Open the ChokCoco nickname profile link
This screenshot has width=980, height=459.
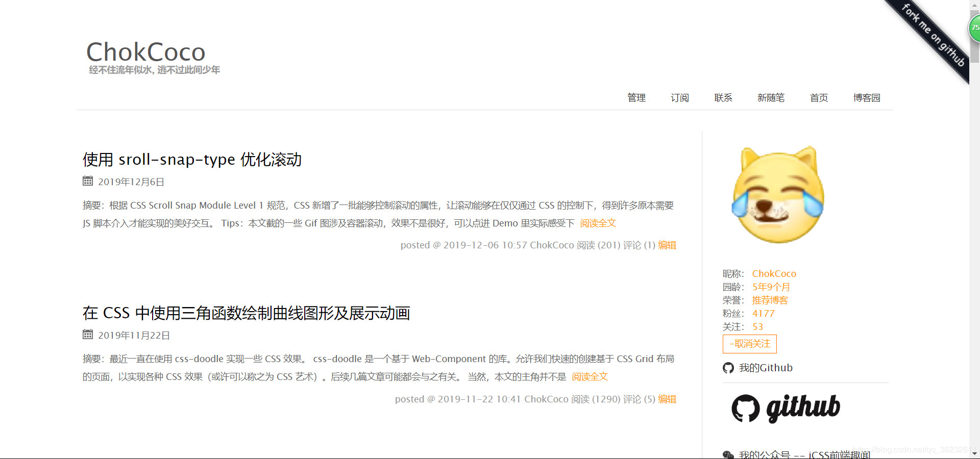(x=774, y=273)
